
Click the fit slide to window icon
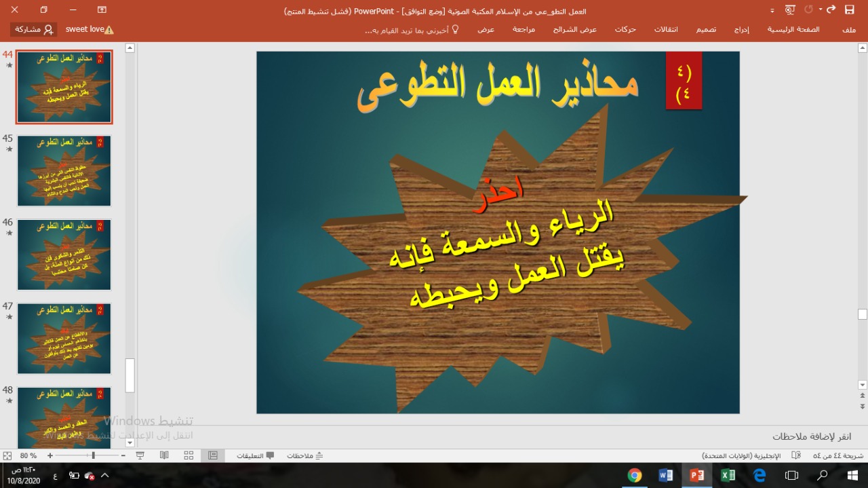[7, 455]
